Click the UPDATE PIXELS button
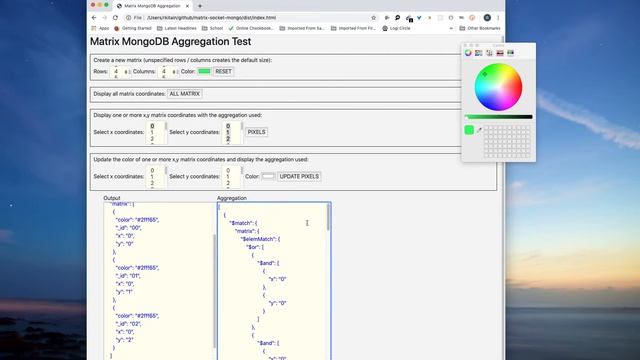 (299, 176)
